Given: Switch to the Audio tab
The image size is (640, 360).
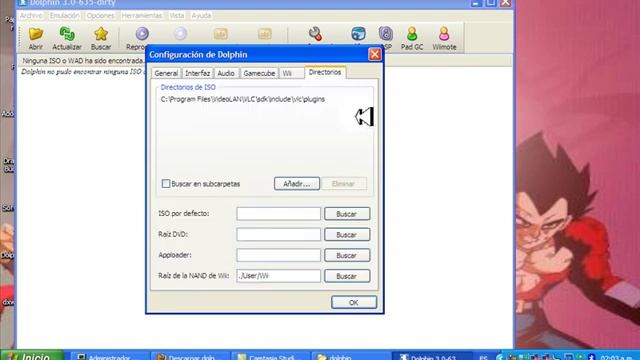Looking at the screenshot, I should [x=226, y=73].
